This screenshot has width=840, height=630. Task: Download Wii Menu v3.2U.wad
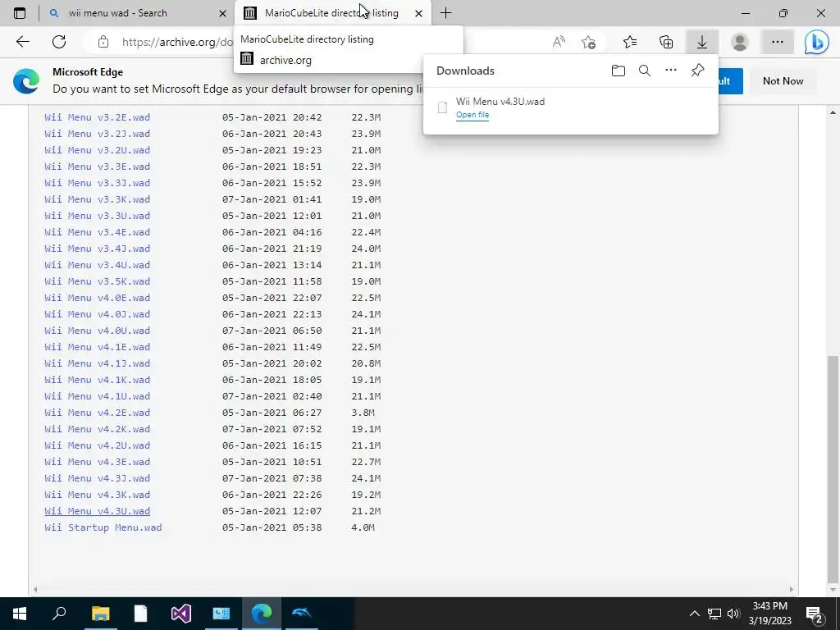98,150
